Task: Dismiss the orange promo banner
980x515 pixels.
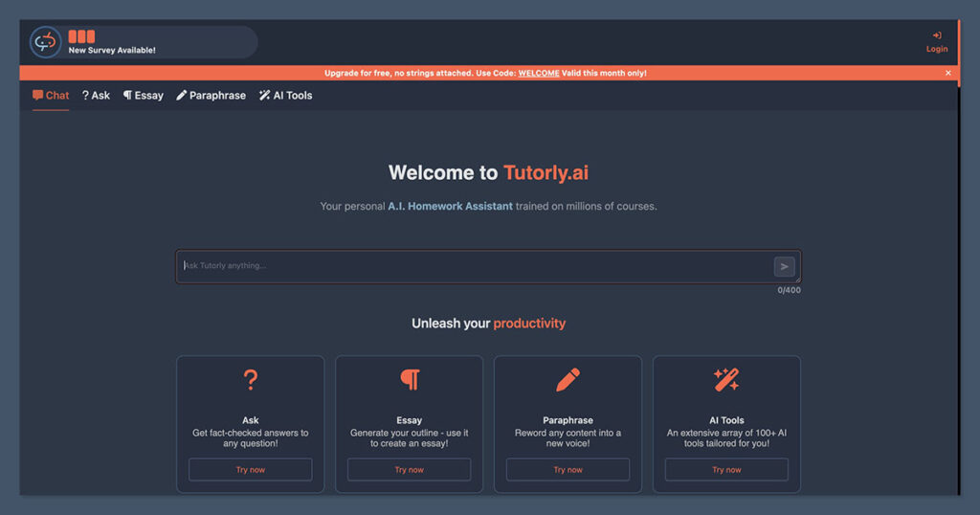Action: (x=947, y=73)
